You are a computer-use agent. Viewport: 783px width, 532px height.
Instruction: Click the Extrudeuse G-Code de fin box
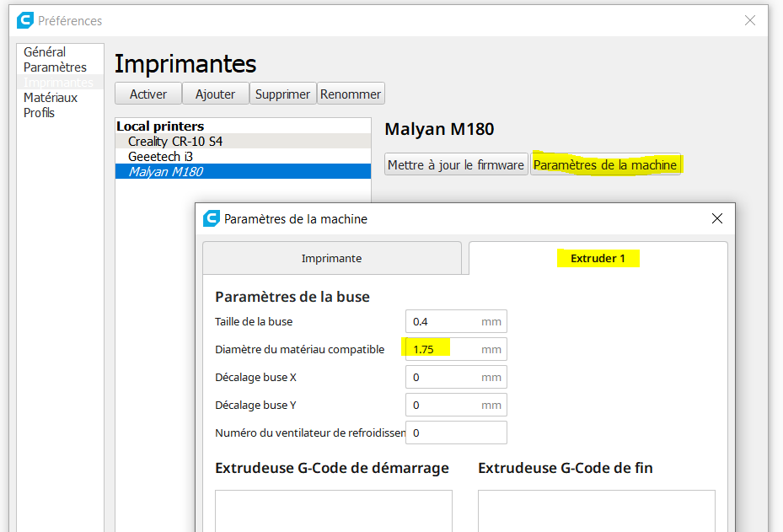[597, 511]
